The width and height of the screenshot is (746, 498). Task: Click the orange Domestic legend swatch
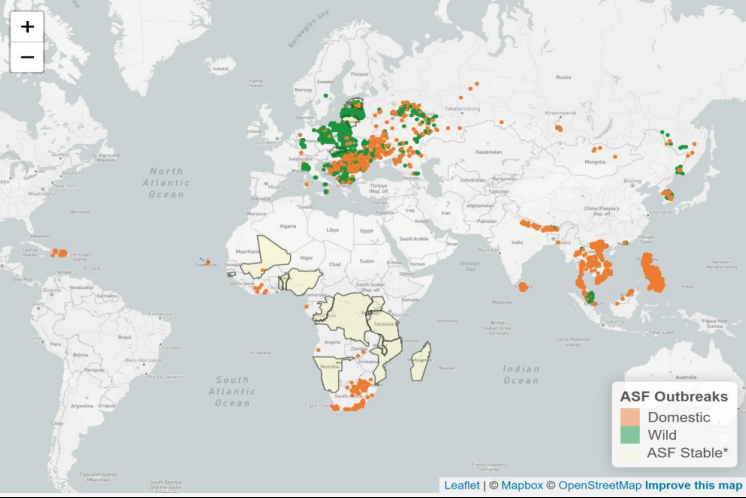629,417
